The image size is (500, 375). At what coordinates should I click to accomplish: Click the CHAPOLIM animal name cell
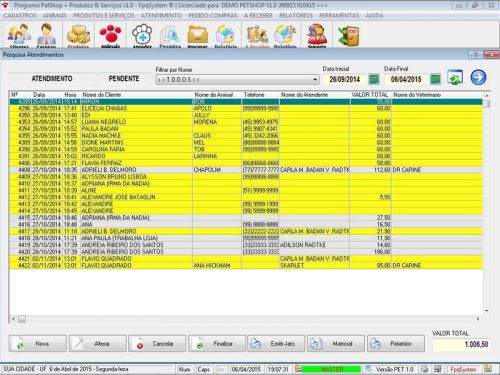click(x=217, y=170)
